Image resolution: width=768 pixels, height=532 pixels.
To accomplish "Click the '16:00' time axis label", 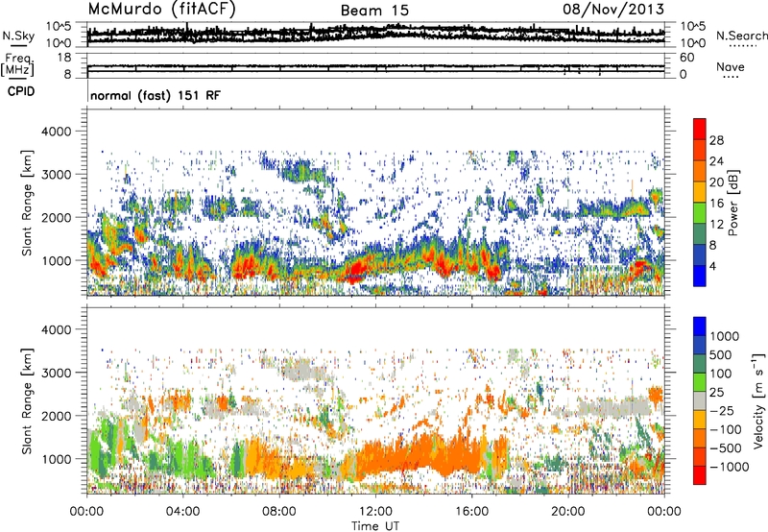I will (x=471, y=512).
